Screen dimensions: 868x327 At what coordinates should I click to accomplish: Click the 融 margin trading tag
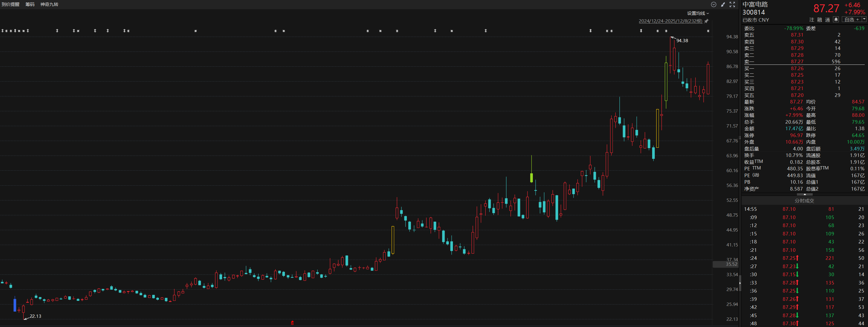[820, 20]
